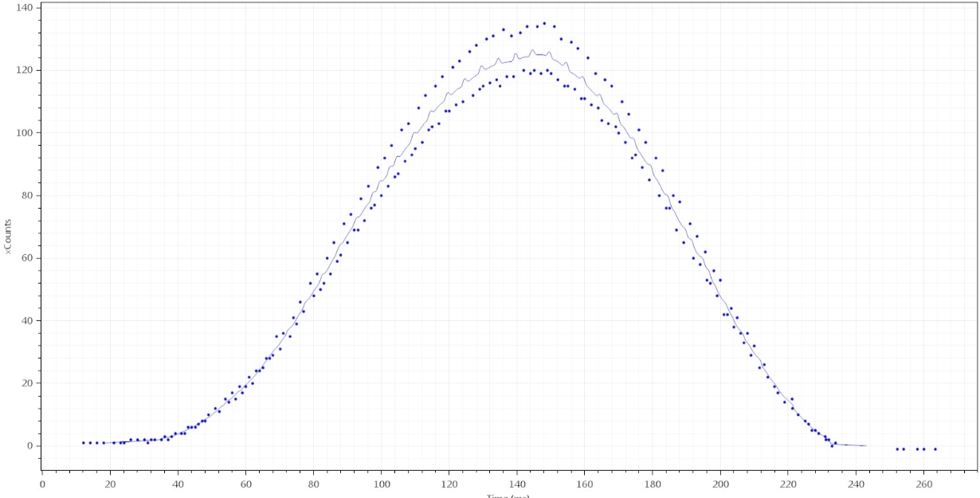Click the 220 tick label on time axis
The width and height of the screenshot is (980, 498).
(x=789, y=483)
